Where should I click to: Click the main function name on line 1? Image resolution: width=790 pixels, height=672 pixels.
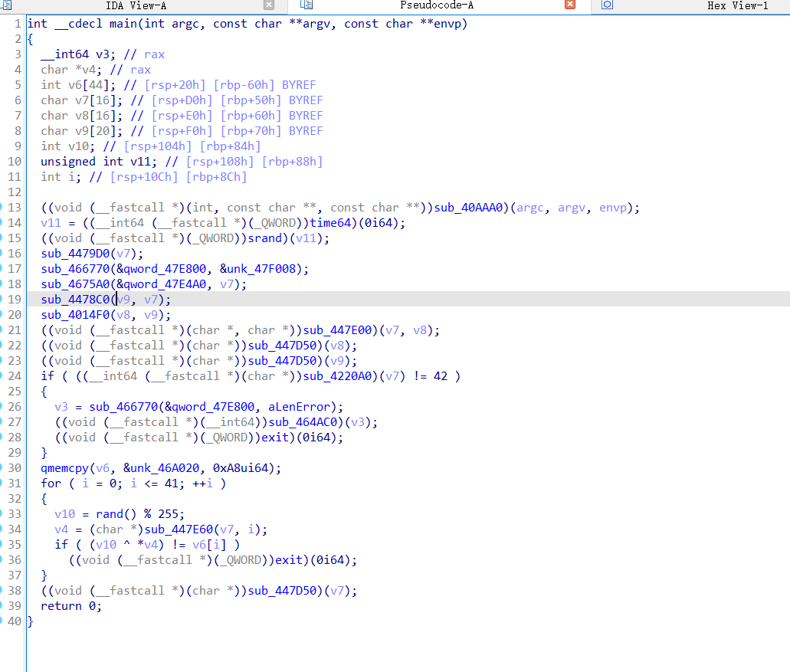tap(123, 24)
